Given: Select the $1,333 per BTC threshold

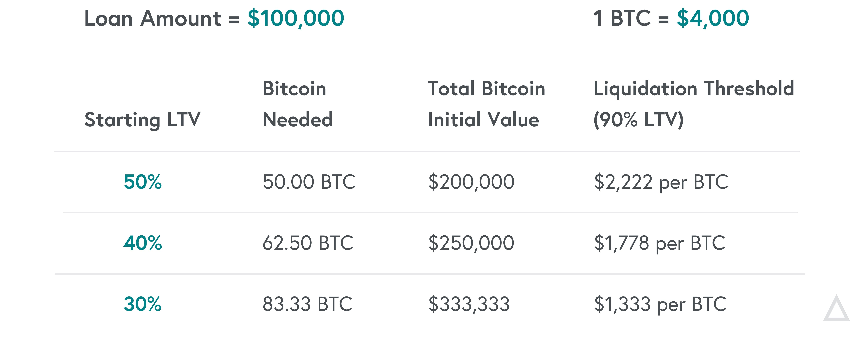Looking at the screenshot, I should point(660,305).
